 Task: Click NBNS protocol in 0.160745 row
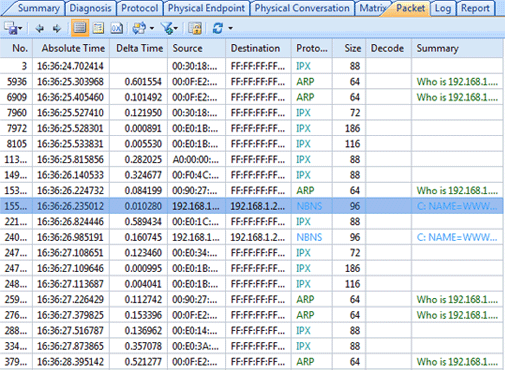click(x=309, y=237)
